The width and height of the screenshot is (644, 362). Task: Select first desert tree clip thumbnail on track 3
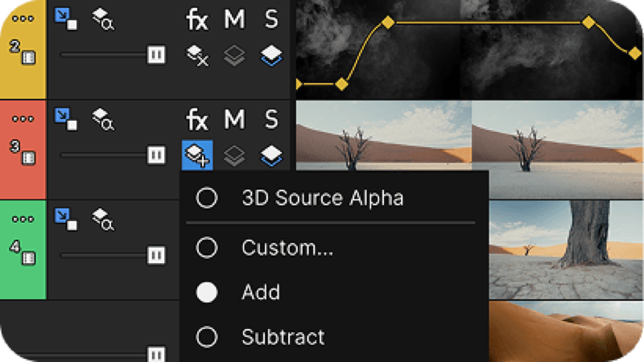click(x=384, y=135)
